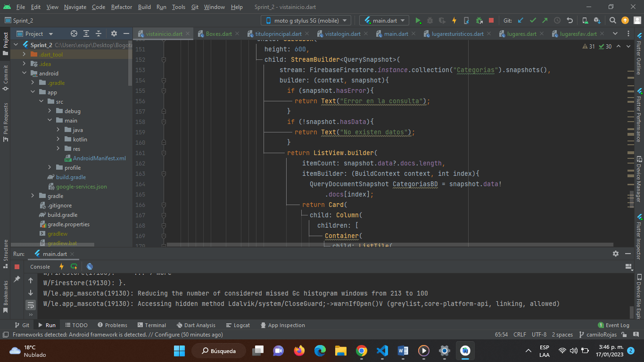Open the Dart Analysis tool window
This screenshot has height=362, width=644.
click(x=196, y=325)
